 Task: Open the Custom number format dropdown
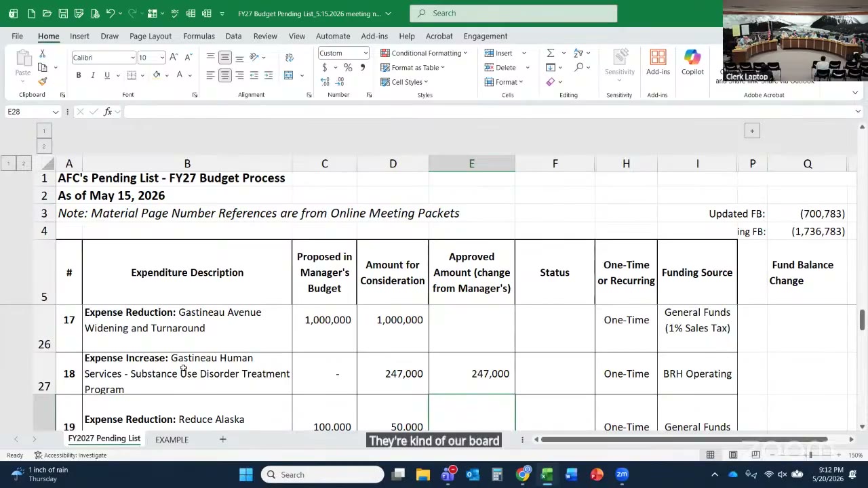click(x=366, y=53)
